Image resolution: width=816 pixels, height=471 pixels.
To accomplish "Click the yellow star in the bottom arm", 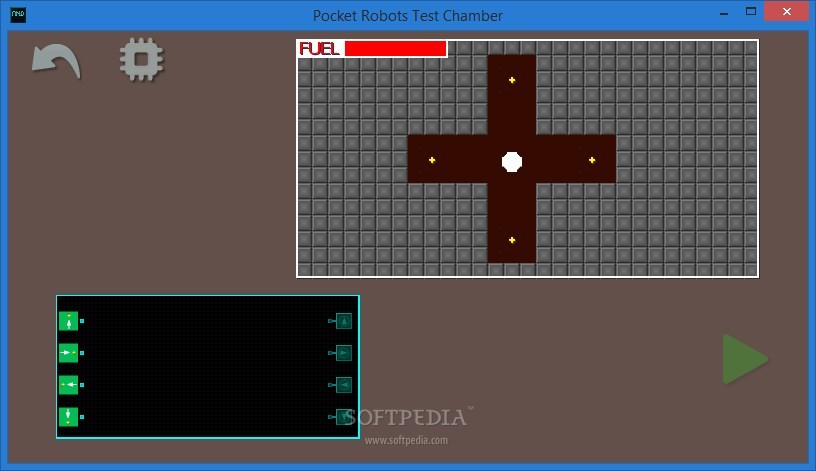I will [x=512, y=240].
